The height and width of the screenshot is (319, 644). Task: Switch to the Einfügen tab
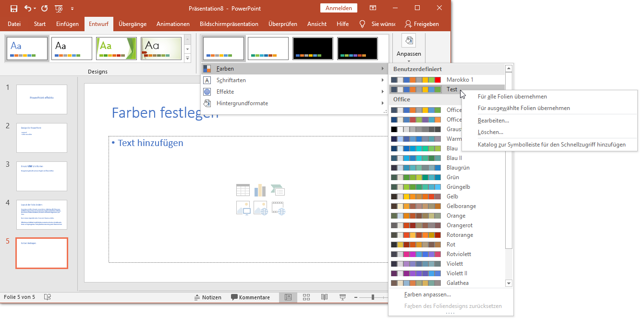tap(67, 24)
